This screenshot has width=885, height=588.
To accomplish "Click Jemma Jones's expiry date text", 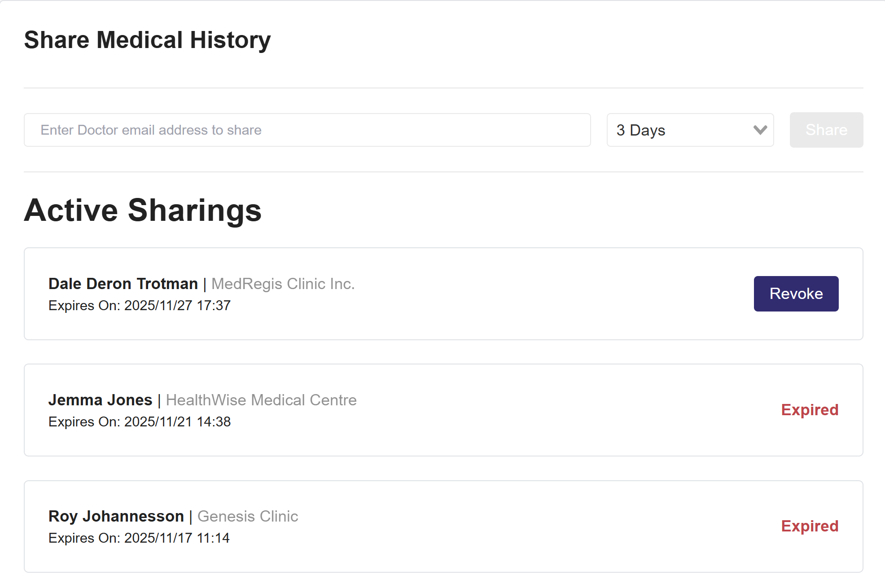I will pos(140,422).
